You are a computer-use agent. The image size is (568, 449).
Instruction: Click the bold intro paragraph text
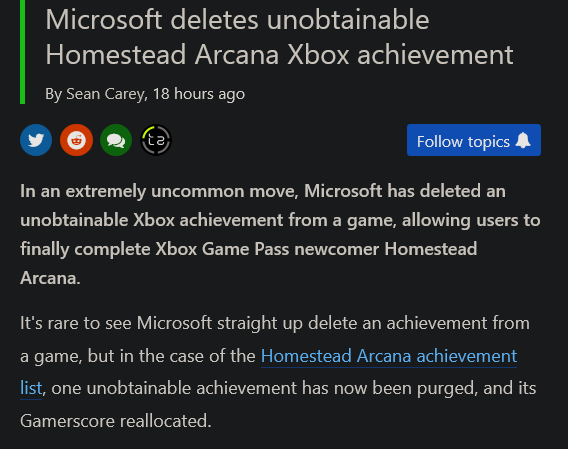pyautogui.click(x=280, y=234)
